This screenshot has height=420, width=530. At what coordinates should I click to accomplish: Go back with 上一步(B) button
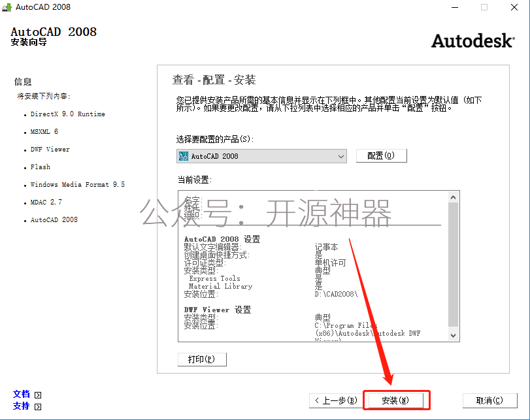click(336, 400)
